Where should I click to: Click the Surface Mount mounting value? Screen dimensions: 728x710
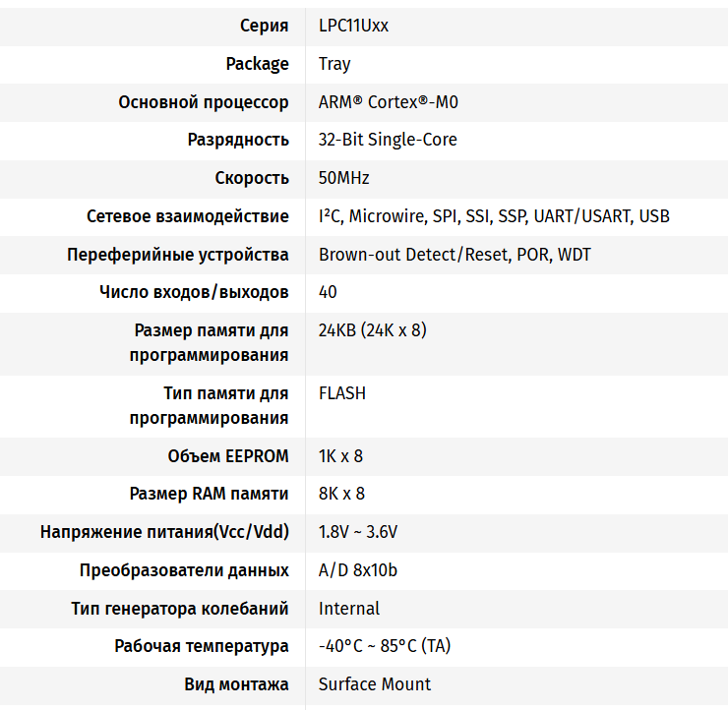[375, 684]
